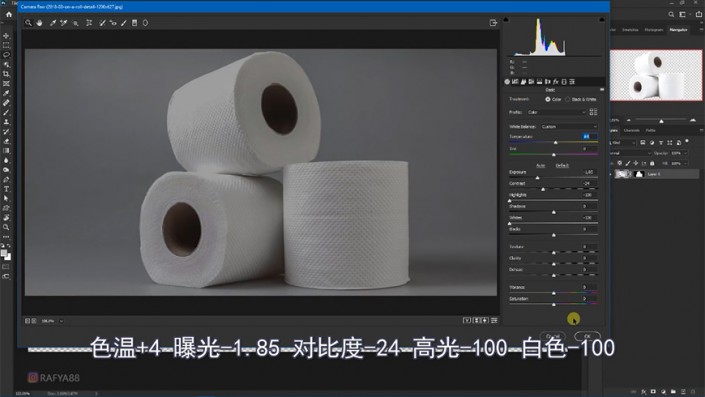Screen dimensions: 705x397
Task: Select the Transform tool in Camera Raw
Action: pyautogui.click(x=89, y=23)
